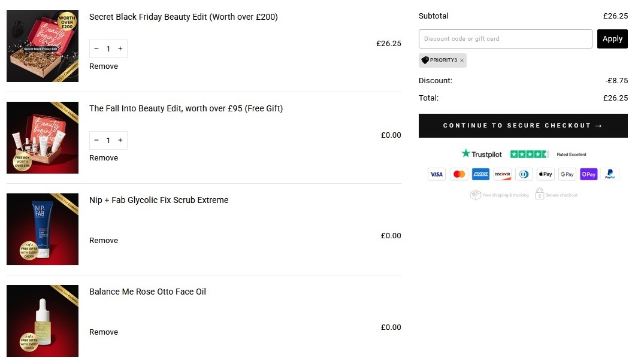Click the Apply discount button
Screen dimensions: 644x364
point(612,38)
